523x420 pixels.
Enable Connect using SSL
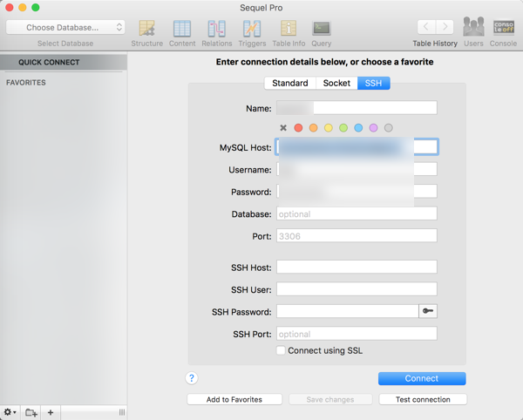[x=281, y=350]
